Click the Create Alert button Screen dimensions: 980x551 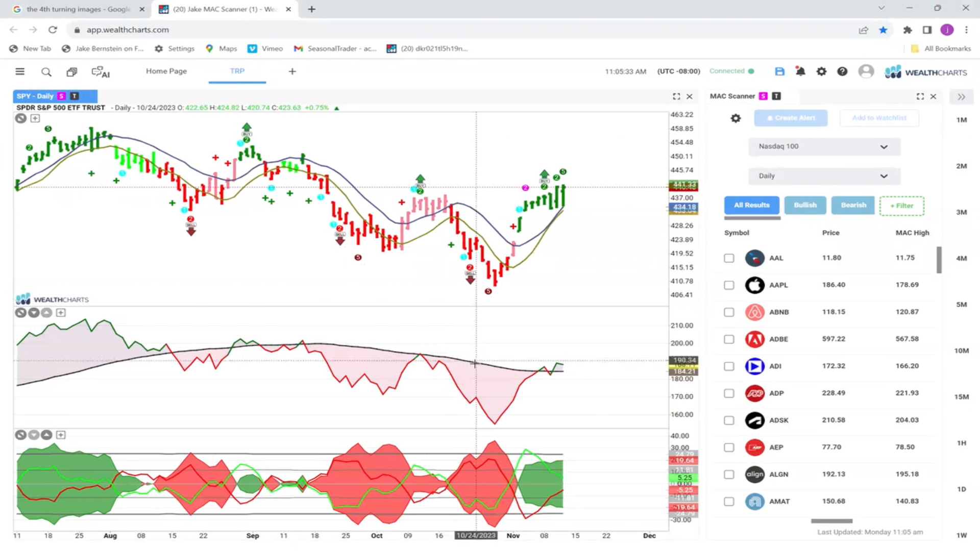791,118
